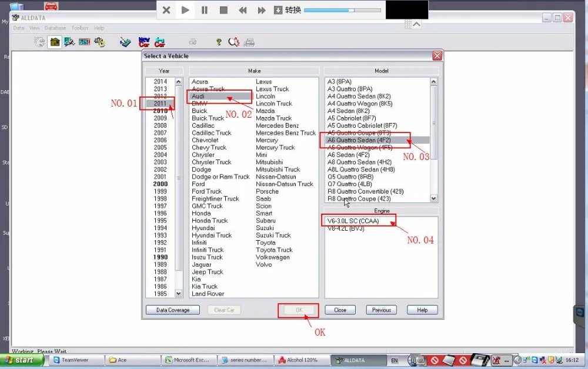Switch to Alcohol 120% in the taskbar
The height and width of the screenshot is (369, 588).
pos(302,360)
